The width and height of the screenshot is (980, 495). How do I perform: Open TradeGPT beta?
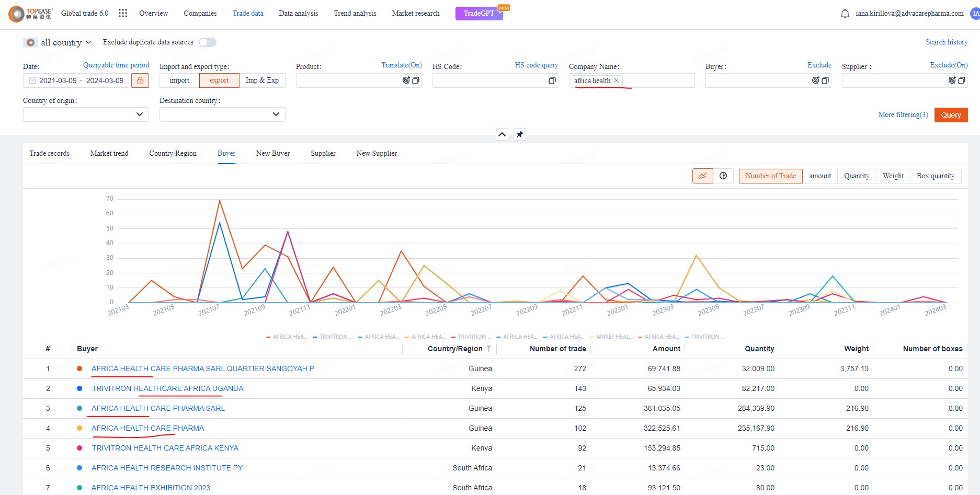479,13
